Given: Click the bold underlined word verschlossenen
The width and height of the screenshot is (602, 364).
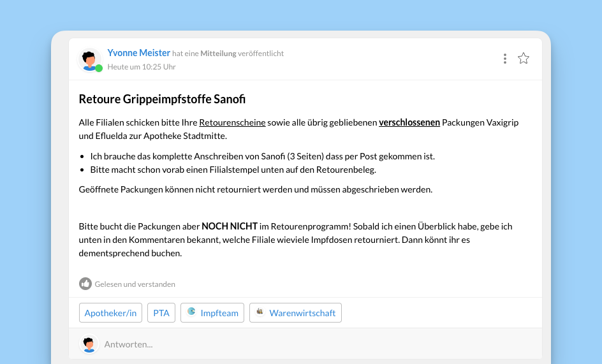Looking at the screenshot, I should 409,122.
